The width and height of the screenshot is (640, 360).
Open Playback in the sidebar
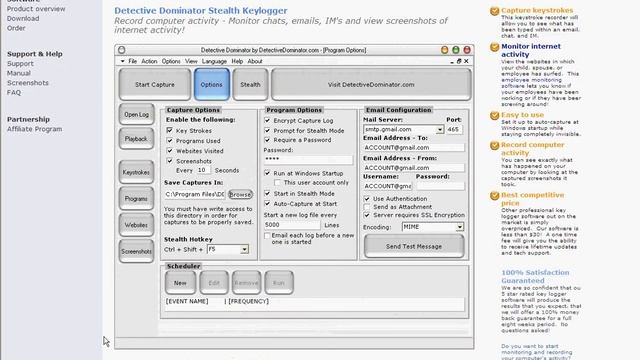(136, 139)
